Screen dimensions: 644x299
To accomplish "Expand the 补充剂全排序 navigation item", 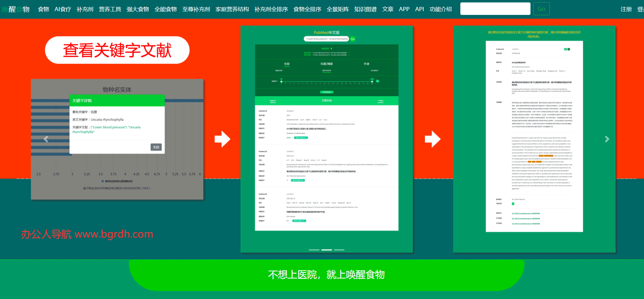I will point(271,9).
